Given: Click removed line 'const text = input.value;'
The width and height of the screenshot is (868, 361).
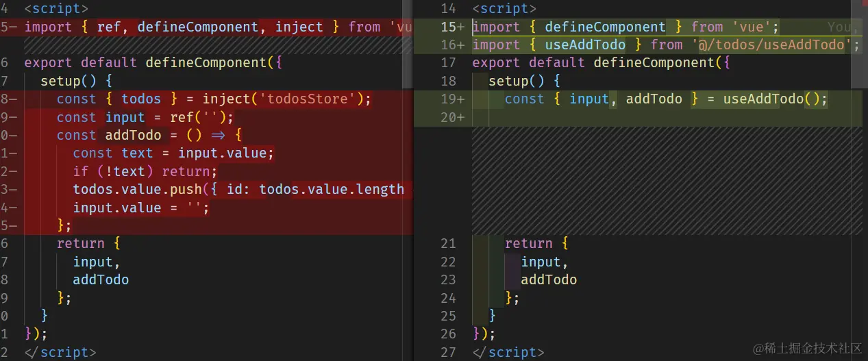Looking at the screenshot, I should click(173, 153).
